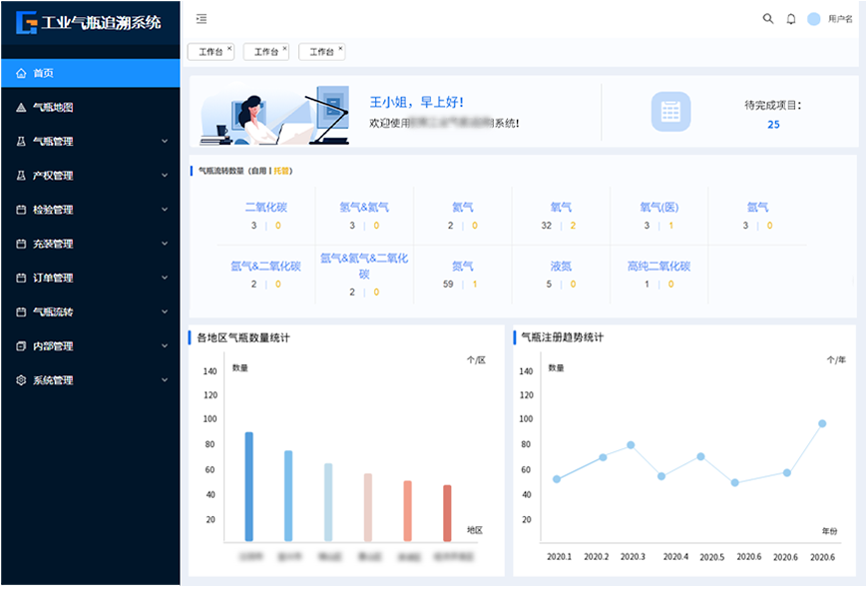Open the 高纯二氧化碳 gas type link
The height and width of the screenshot is (589, 868).
pos(658,267)
